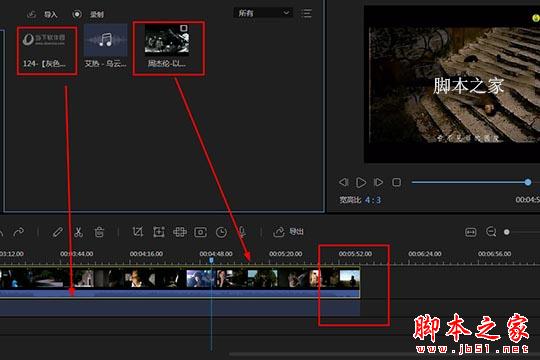The height and width of the screenshot is (360, 540).
Task: Click the stop button in preview
Action: [x=397, y=182]
